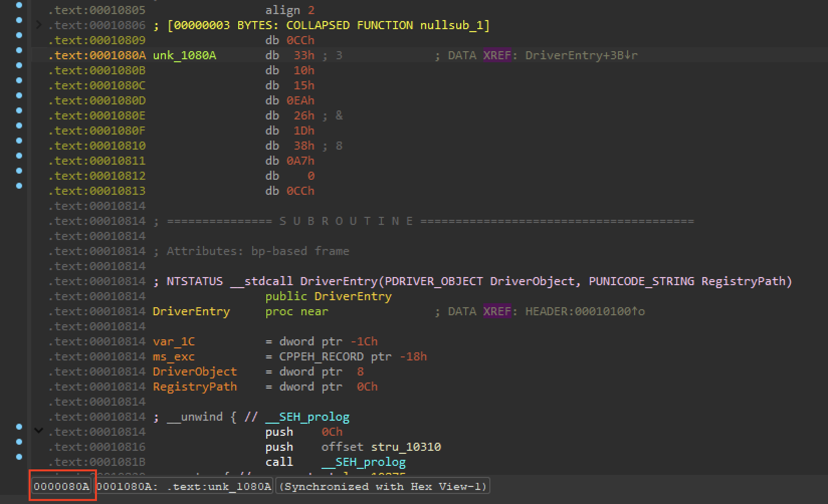Click the 0001080A: .text:unk_1080A status entry

coord(184,486)
